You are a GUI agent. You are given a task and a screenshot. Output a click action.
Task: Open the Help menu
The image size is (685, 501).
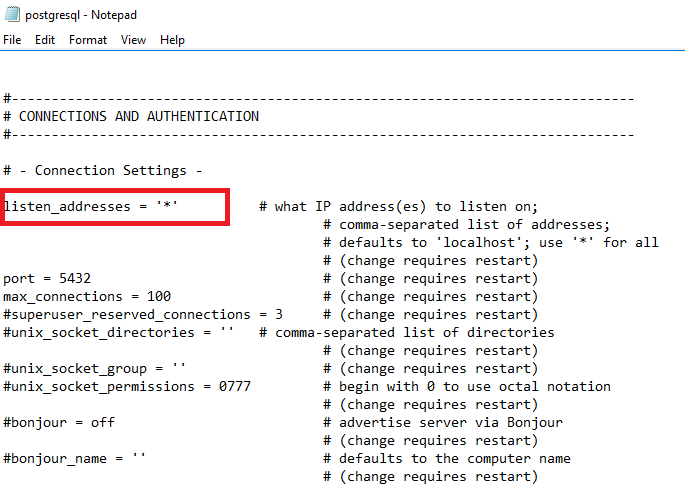[172, 40]
